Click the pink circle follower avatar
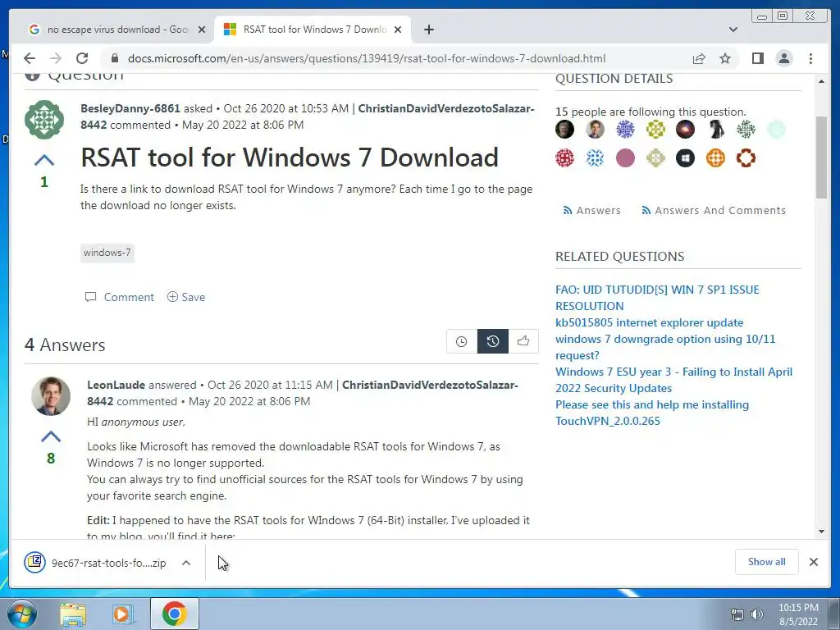The image size is (840, 630). tap(625, 158)
